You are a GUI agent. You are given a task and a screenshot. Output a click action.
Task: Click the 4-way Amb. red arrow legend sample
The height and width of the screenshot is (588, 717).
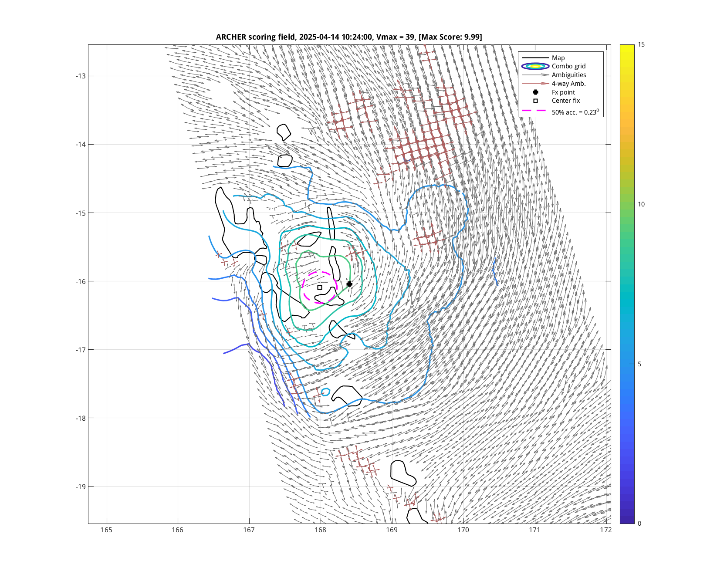tap(535, 84)
